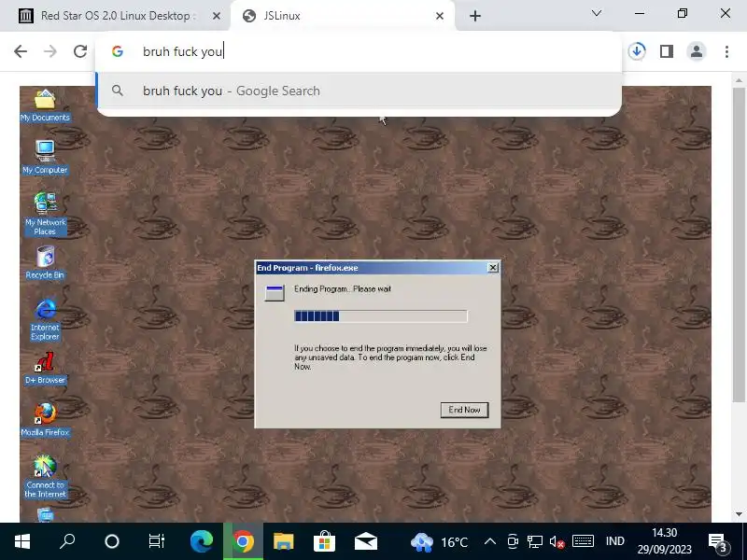Click the muted volume tray icon
This screenshot has height=560, width=747.
(x=557, y=541)
